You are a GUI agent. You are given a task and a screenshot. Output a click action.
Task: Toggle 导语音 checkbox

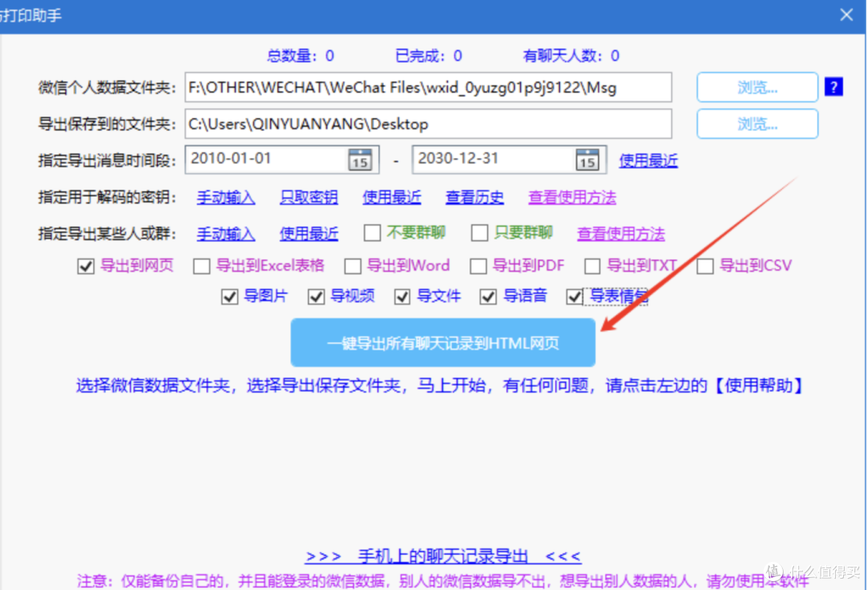pos(489,297)
